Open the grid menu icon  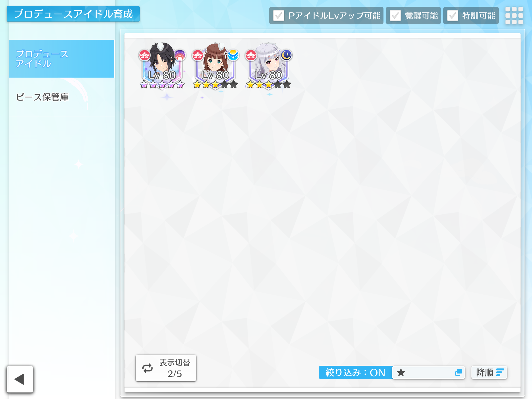514,16
